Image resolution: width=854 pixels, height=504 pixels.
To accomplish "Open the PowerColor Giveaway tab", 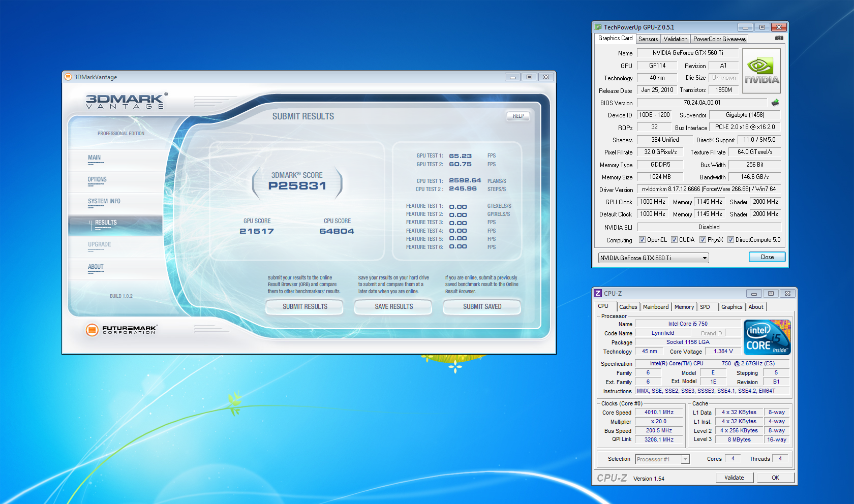I will tap(720, 39).
